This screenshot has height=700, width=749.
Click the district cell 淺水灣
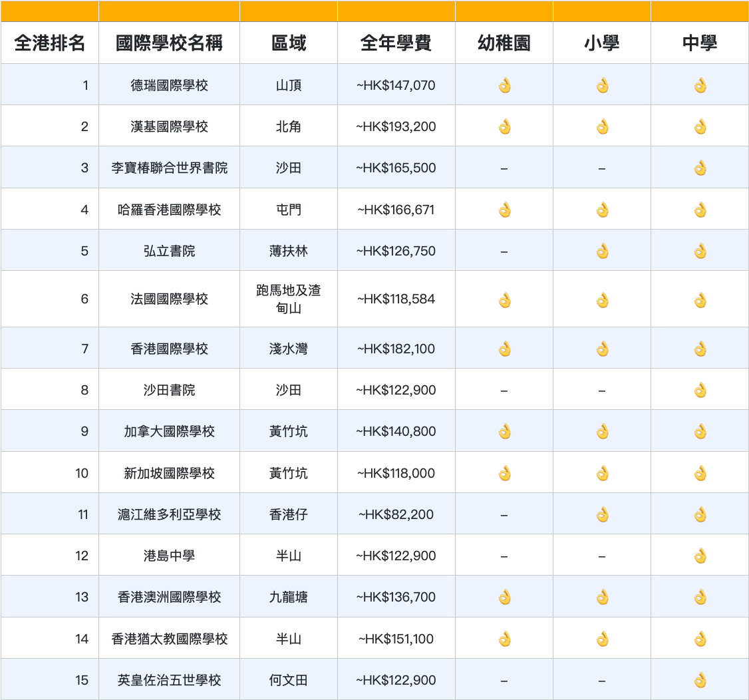289,349
